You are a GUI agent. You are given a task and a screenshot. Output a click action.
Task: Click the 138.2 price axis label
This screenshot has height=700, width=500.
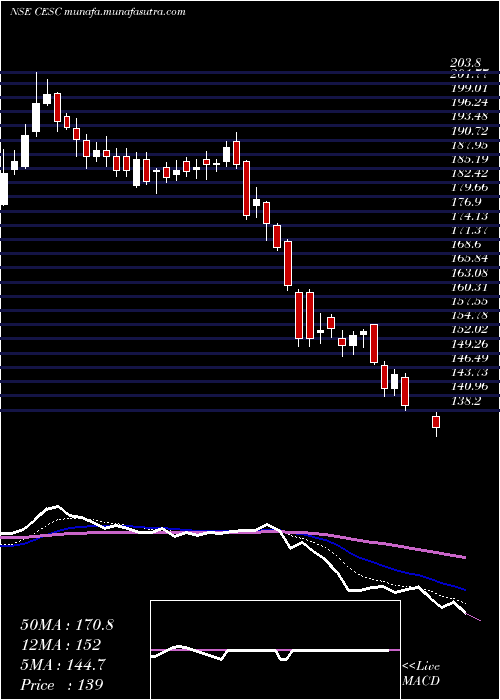(x=465, y=401)
